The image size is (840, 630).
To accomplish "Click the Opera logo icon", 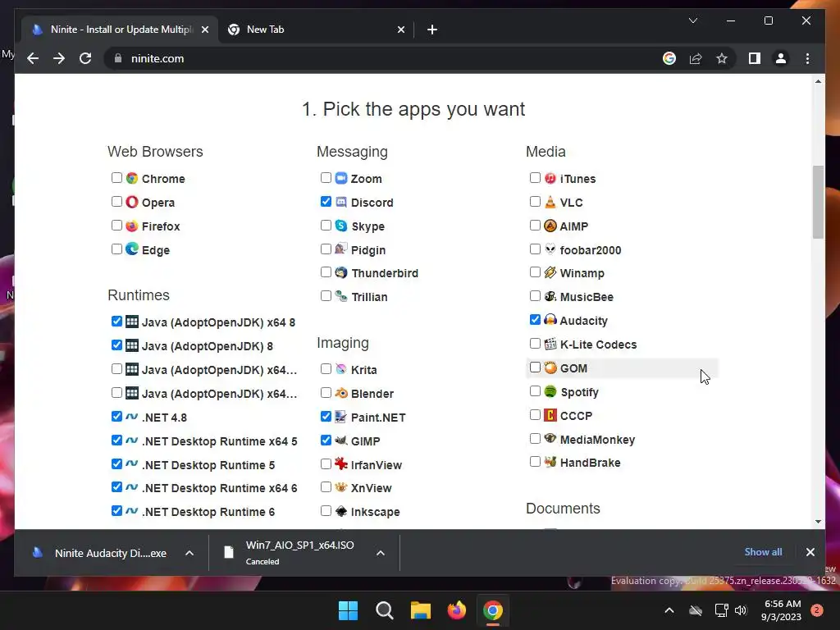I will (132, 202).
